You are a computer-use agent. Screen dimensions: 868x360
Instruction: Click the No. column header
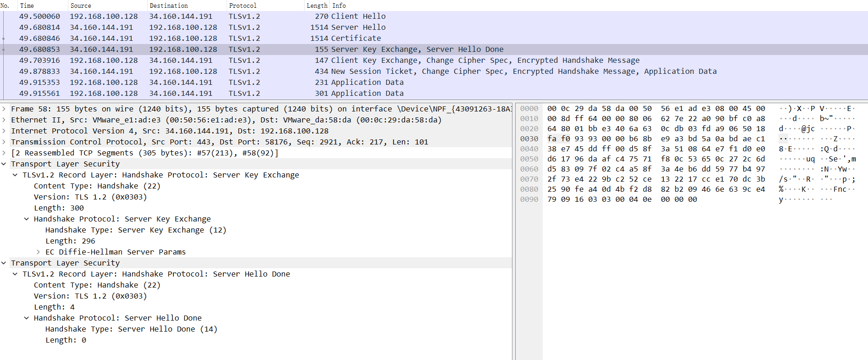8,6
